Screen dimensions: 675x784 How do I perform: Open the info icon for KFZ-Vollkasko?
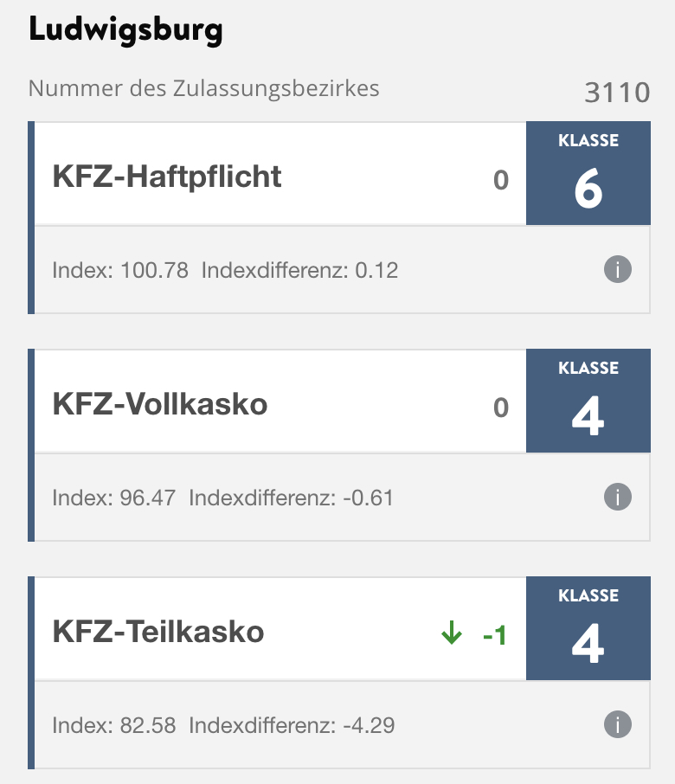pyautogui.click(x=617, y=498)
